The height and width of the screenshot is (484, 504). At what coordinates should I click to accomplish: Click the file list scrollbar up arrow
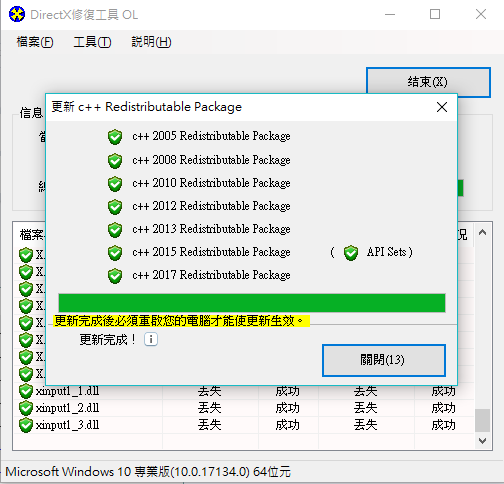482,232
